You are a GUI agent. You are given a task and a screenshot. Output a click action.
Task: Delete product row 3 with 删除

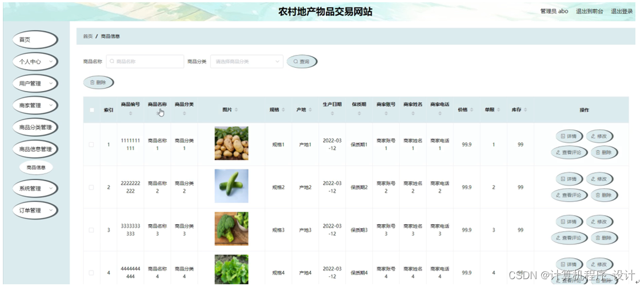(604, 238)
